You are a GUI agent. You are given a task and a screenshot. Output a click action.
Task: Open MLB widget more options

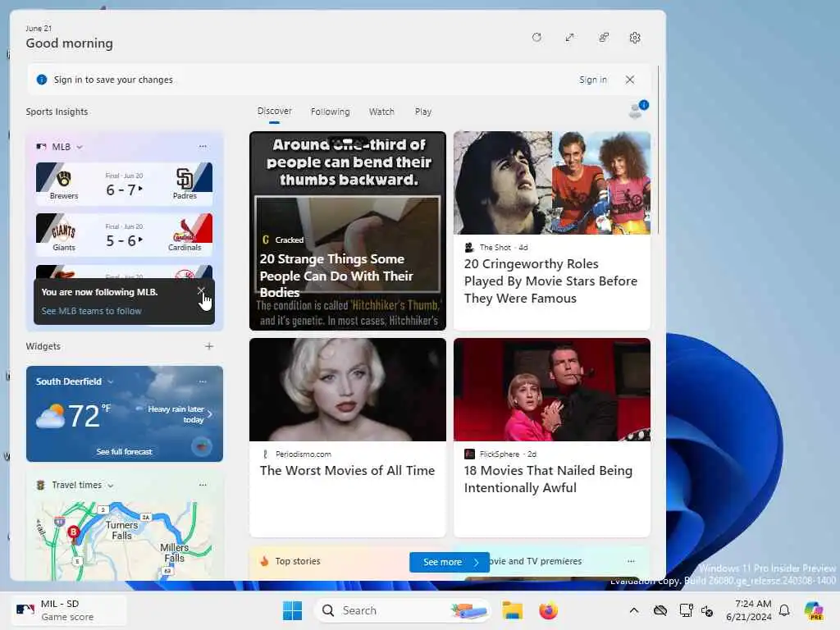click(203, 146)
